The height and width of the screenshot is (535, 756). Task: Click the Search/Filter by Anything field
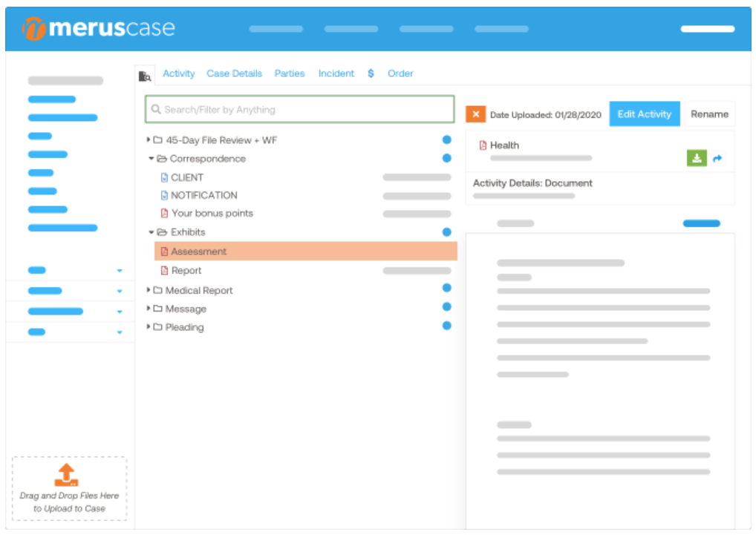[300, 109]
